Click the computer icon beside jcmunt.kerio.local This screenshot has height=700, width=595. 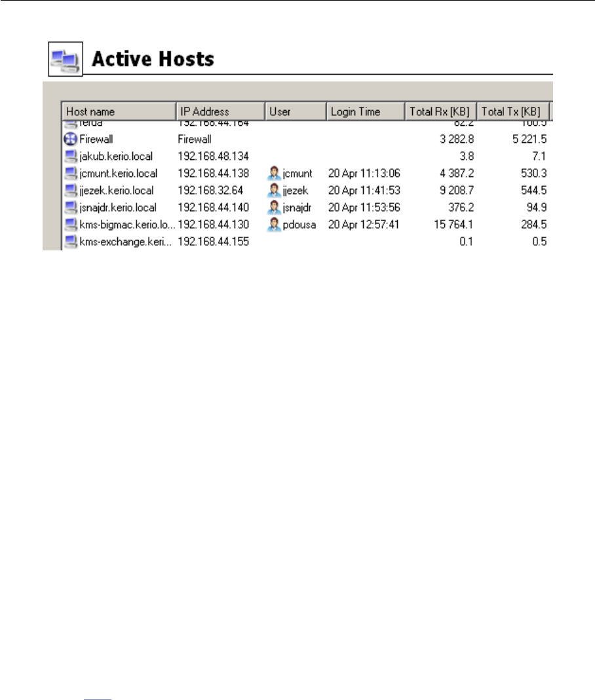point(70,173)
